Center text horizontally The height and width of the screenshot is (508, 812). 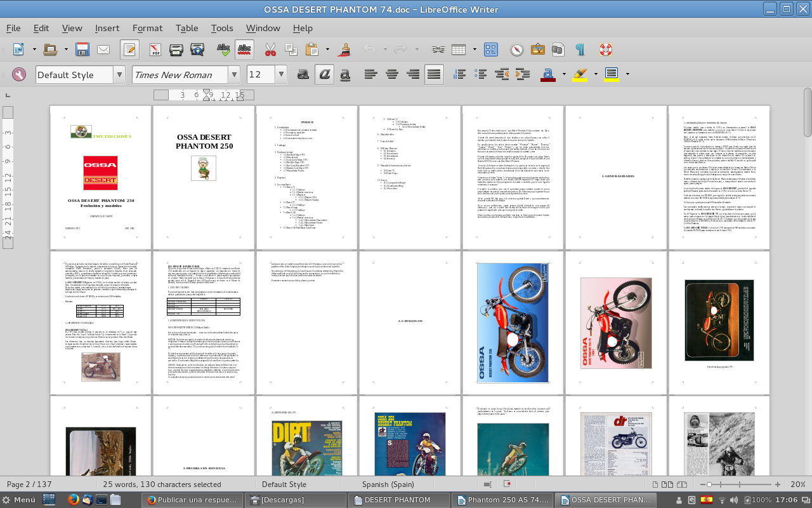392,74
